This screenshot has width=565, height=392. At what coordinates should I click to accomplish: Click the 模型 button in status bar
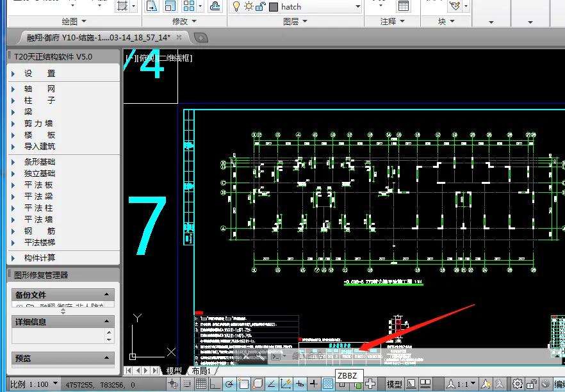[x=395, y=384]
